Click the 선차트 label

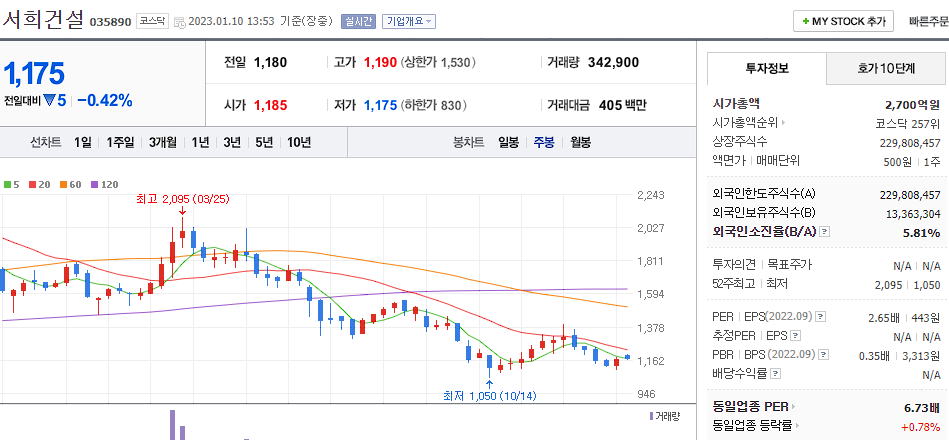pyautogui.click(x=45, y=143)
